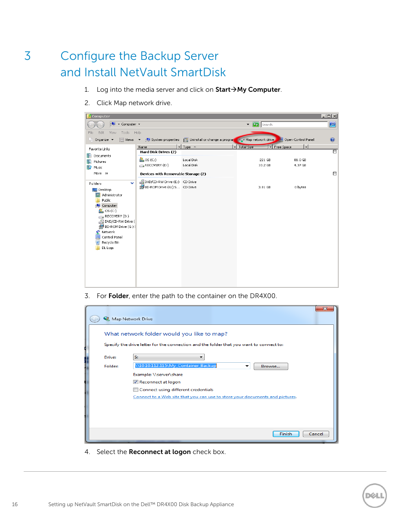Select Network in the folder tree
411x532 pixels.
[x=106, y=232]
